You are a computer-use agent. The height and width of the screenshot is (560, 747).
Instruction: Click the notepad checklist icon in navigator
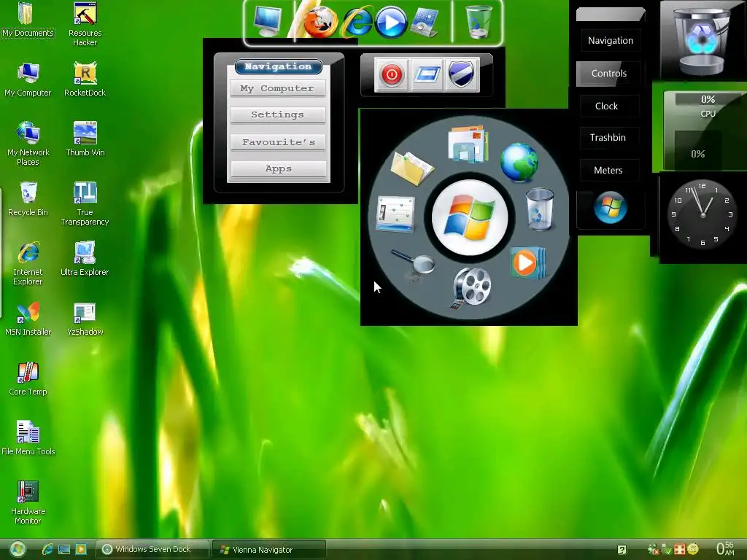[x=395, y=214]
